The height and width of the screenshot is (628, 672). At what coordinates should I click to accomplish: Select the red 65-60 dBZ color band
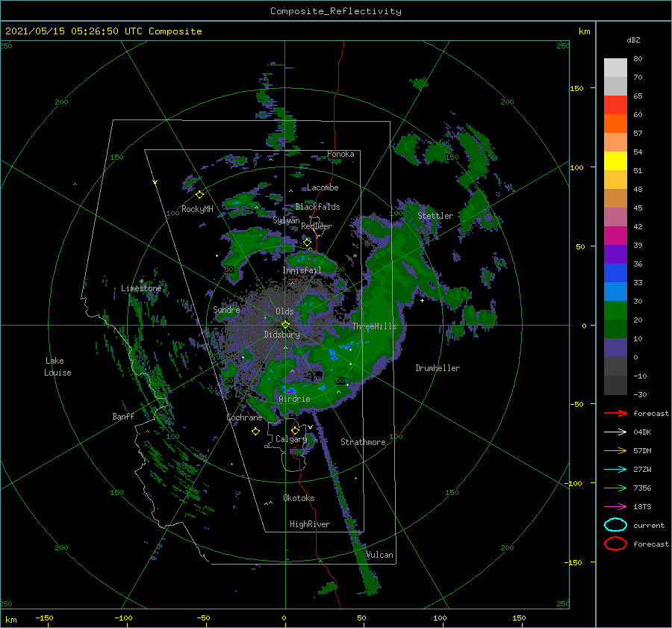pos(615,105)
